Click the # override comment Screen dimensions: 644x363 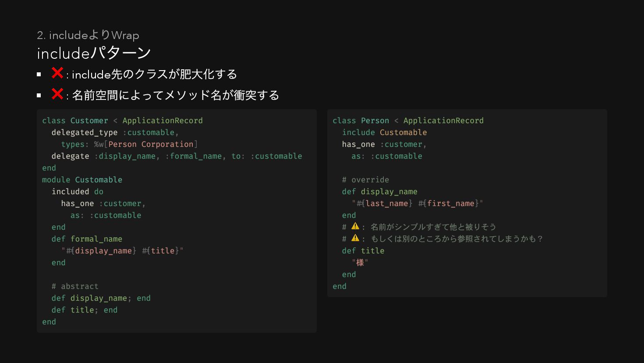[x=365, y=180]
